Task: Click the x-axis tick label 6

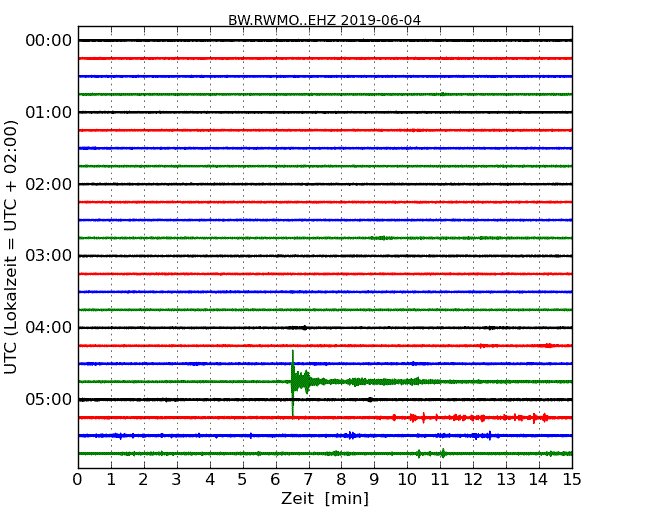Action: tap(275, 480)
